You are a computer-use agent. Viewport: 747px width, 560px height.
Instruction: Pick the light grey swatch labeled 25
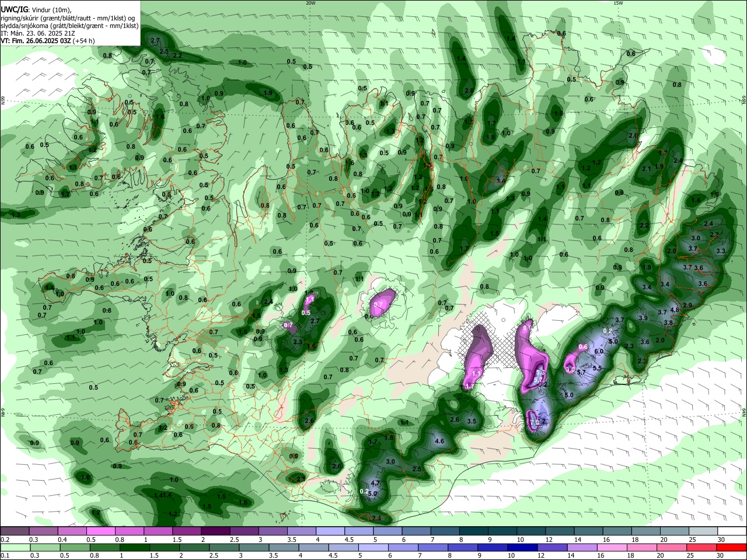(x=702, y=531)
